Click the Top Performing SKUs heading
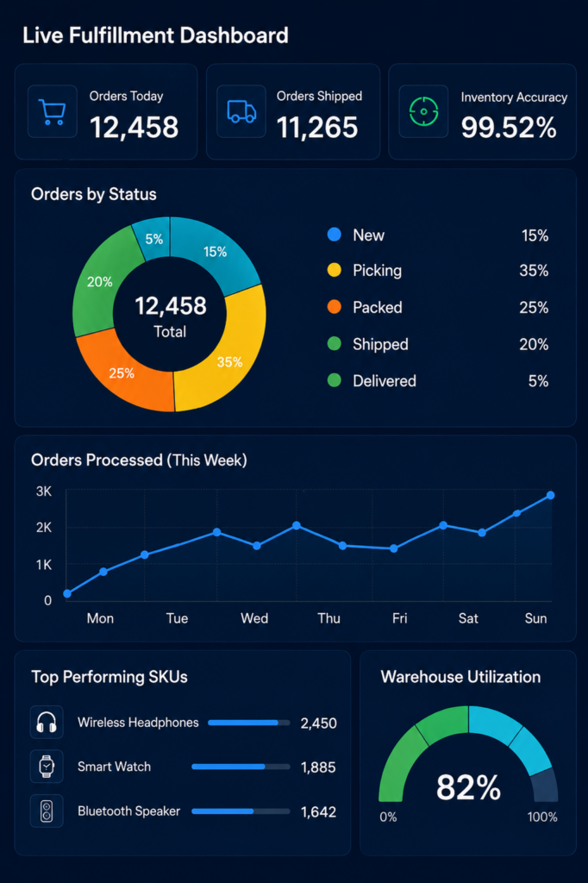This screenshot has width=588, height=883. [x=109, y=677]
